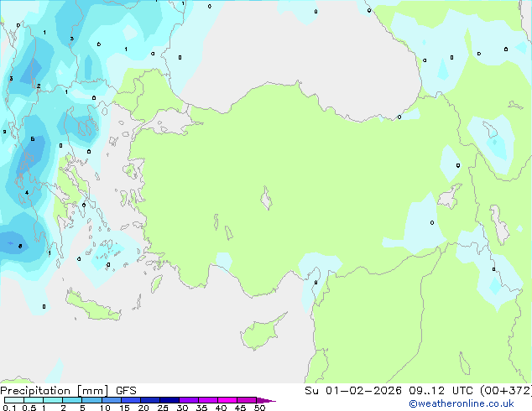Image resolution: width=532 pixels, height=411 pixels.
Task: Click the 35–40 mm legend swatch
Action: [208, 400]
